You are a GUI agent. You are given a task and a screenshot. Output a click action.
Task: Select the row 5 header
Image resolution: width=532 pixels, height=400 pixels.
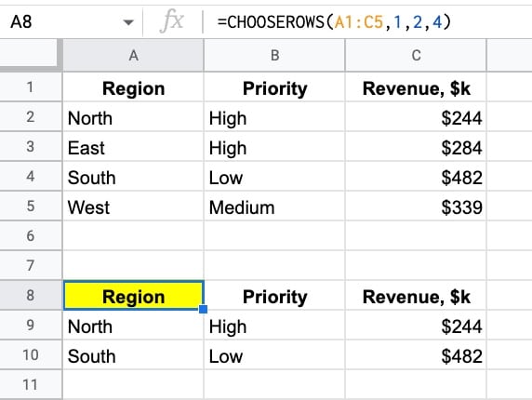pos(31,206)
